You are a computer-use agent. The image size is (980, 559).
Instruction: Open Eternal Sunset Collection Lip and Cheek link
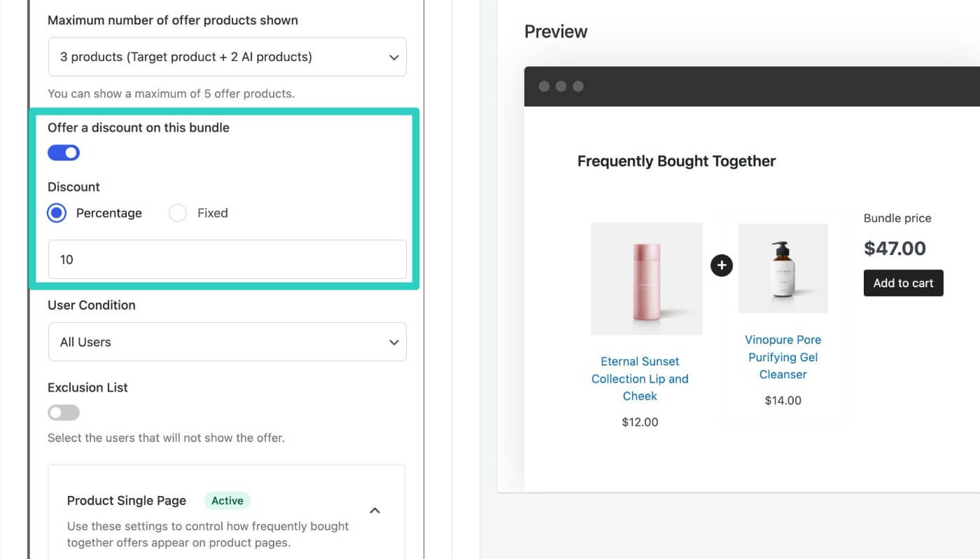click(640, 378)
